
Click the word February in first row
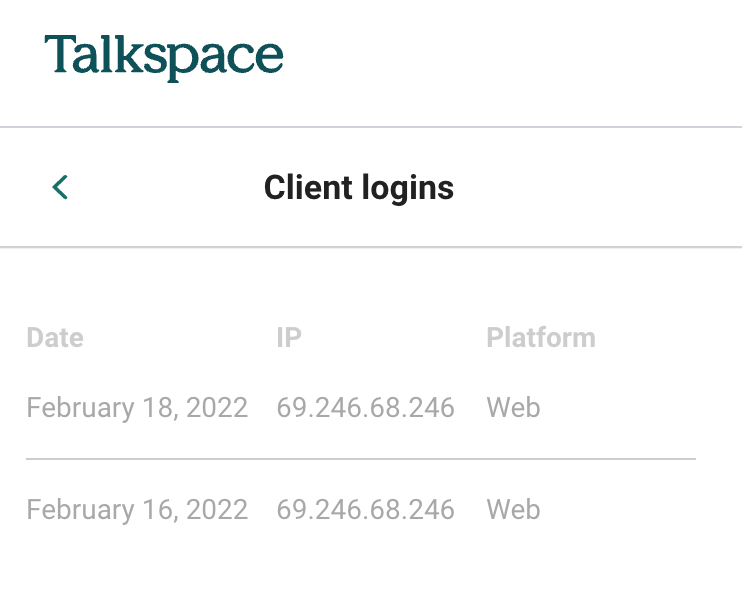80,408
